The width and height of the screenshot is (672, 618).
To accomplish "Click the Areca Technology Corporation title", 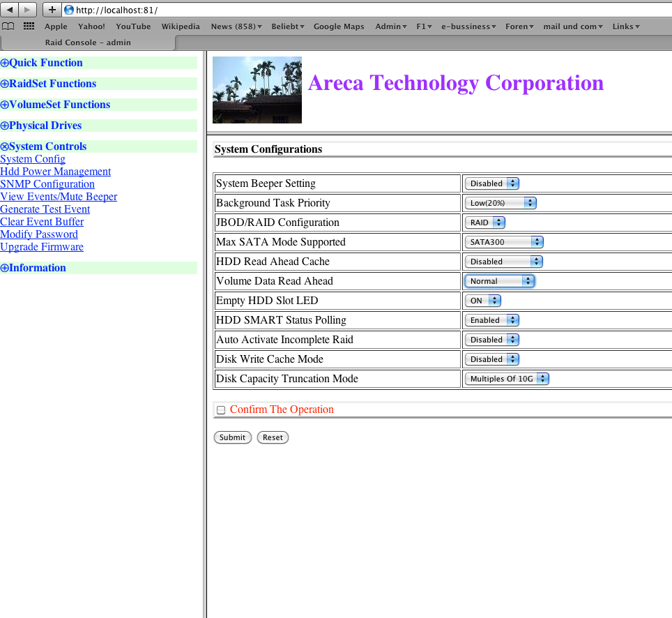I will click(456, 83).
